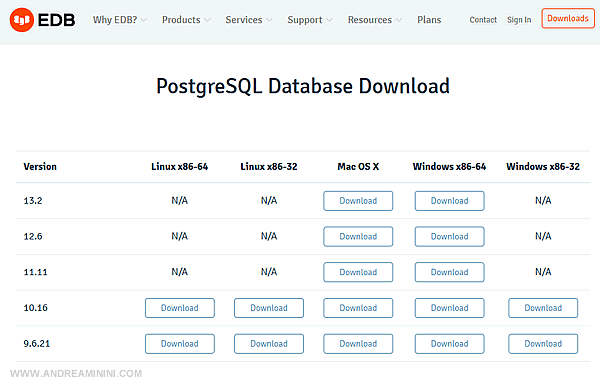The height and width of the screenshot is (380, 600).
Task: Open the Services menu
Action: 244,20
